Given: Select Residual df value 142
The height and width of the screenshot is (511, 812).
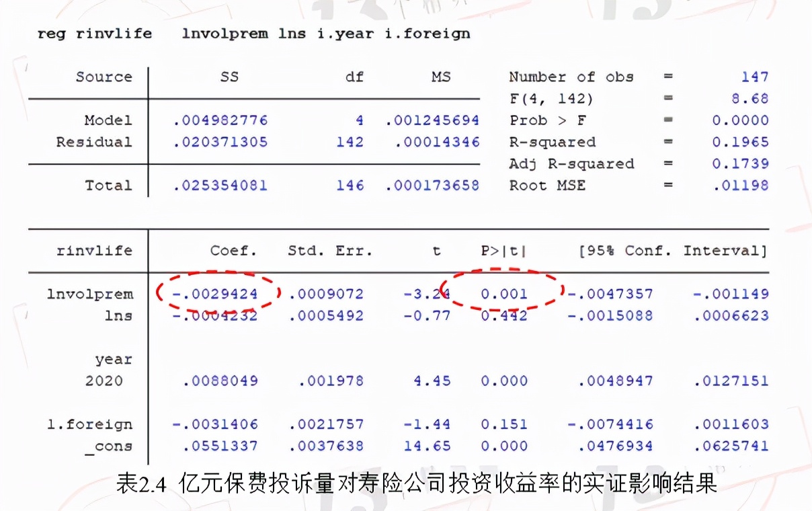Looking at the screenshot, I should 350,142.
